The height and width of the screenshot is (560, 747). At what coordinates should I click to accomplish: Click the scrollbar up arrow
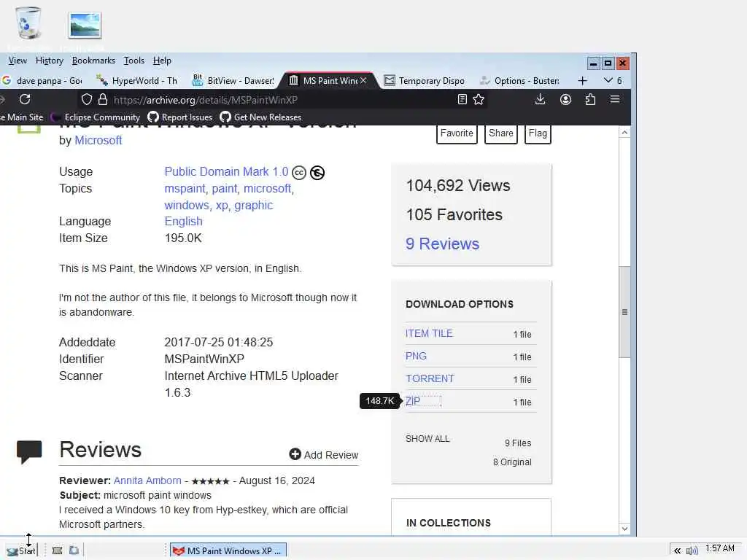[x=624, y=133]
